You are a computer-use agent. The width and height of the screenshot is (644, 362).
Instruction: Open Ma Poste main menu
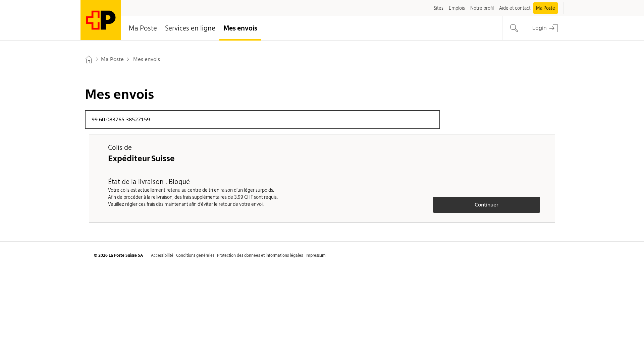coord(143,28)
